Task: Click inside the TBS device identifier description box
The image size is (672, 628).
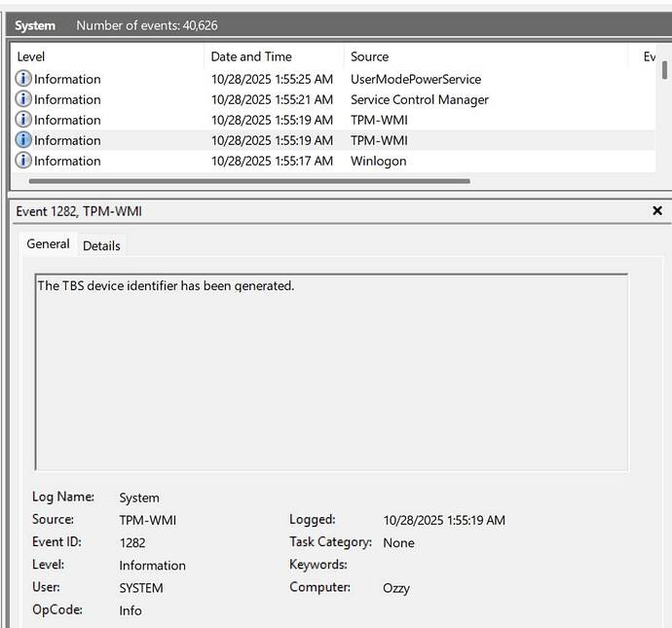Action: click(331, 370)
